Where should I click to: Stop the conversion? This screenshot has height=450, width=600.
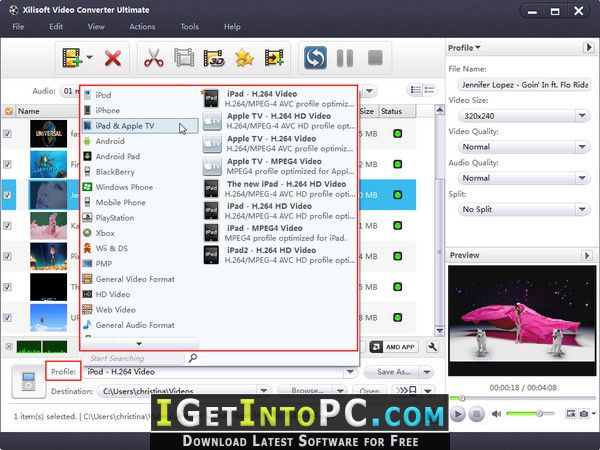(375, 58)
